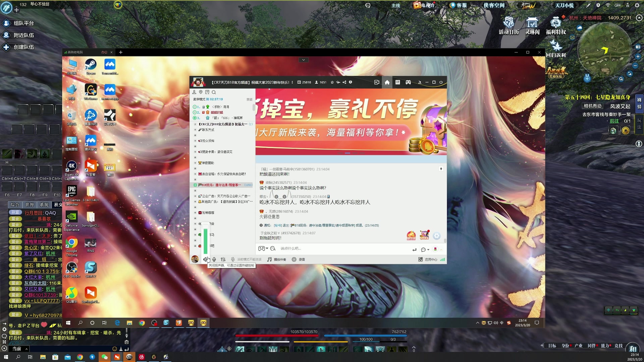This screenshot has height=362, width=644.
Task: Collapse the banner using the top chevron arrow
Action: coord(303,60)
